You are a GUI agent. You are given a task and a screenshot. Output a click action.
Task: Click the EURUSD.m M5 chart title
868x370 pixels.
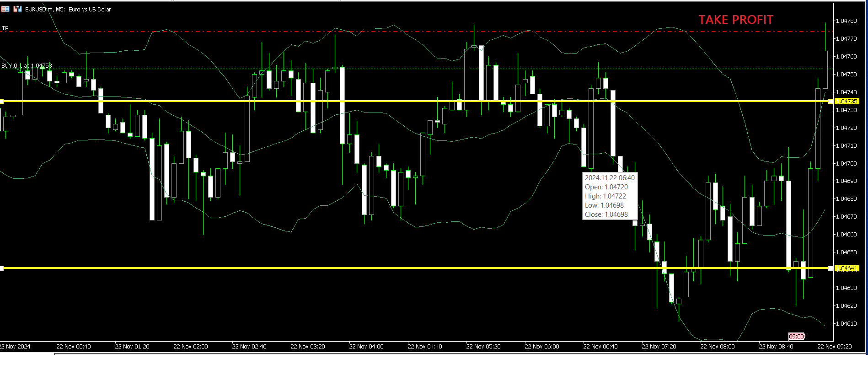[68, 9]
